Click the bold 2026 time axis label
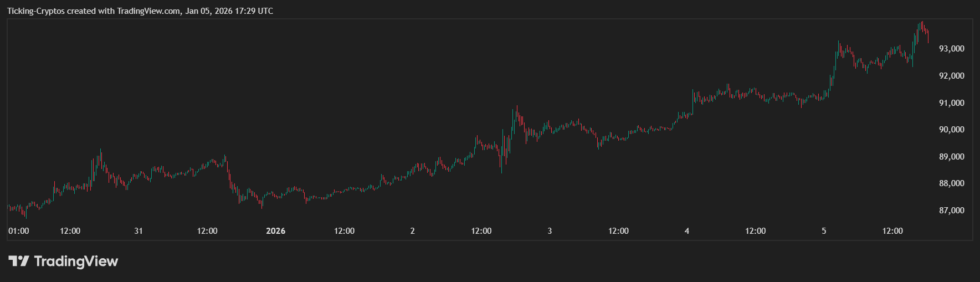980x282 pixels. [x=275, y=231]
